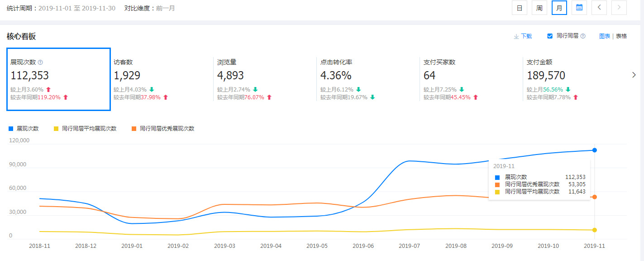Click the blue 2019-11 data point
The width and height of the screenshot is (644, 261).
point(594,150)
